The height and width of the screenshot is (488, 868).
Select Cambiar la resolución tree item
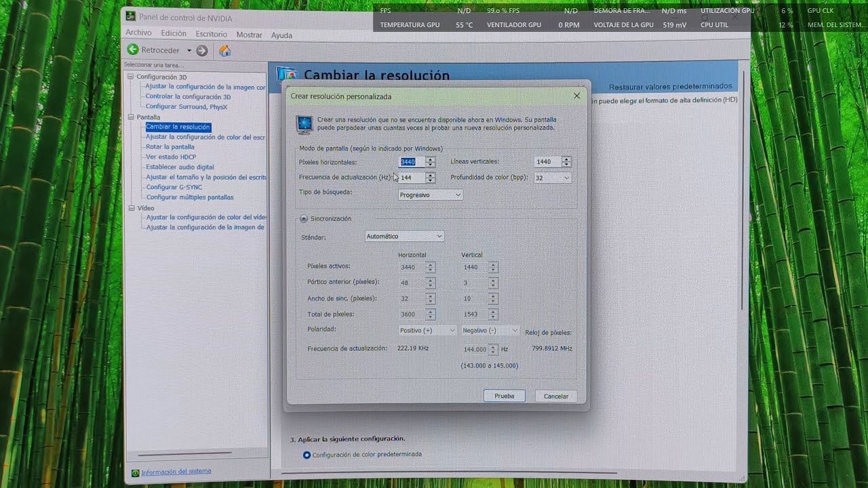click(x=178, y=127)
